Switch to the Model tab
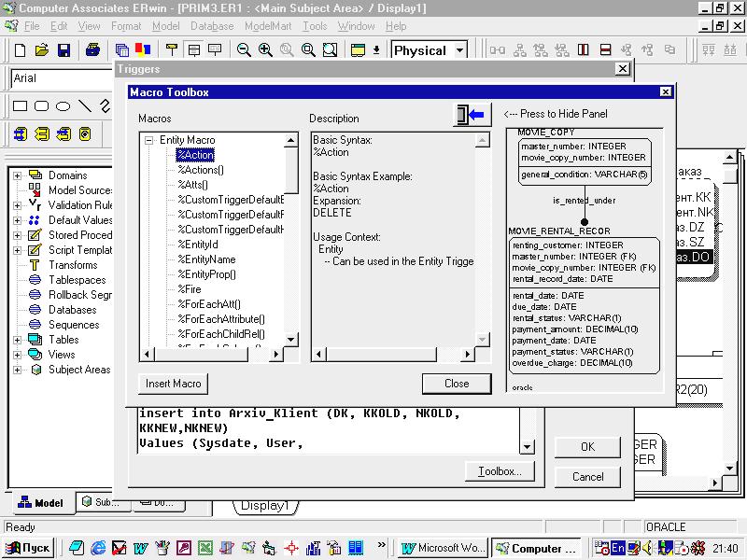Screen dimensions: 747x560 (x=41, y=503)
